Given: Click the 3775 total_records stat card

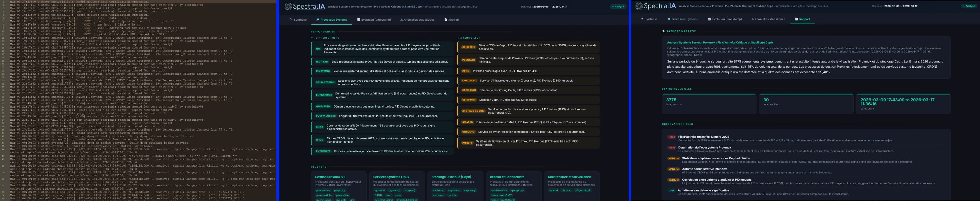Looking at the screenshot, I should [709, 104].
